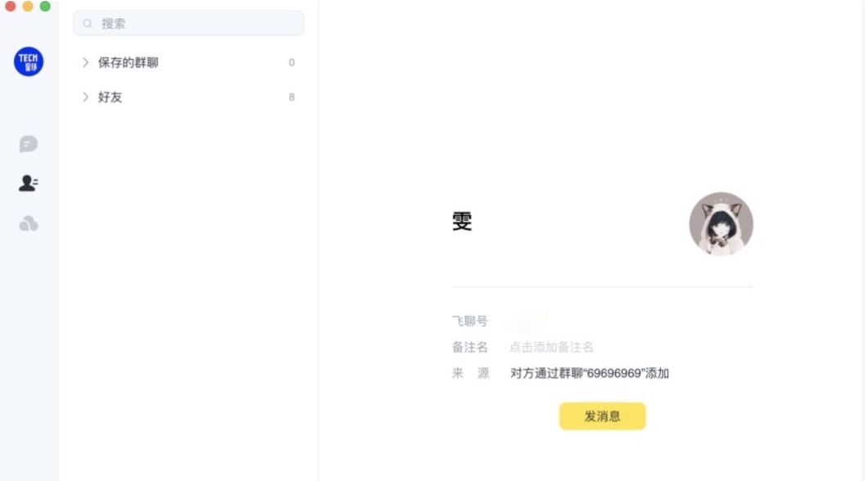Select the contacts person icon in sidebar
The width and height of the screenshot is (868, 481).
[x=29, y=183]
